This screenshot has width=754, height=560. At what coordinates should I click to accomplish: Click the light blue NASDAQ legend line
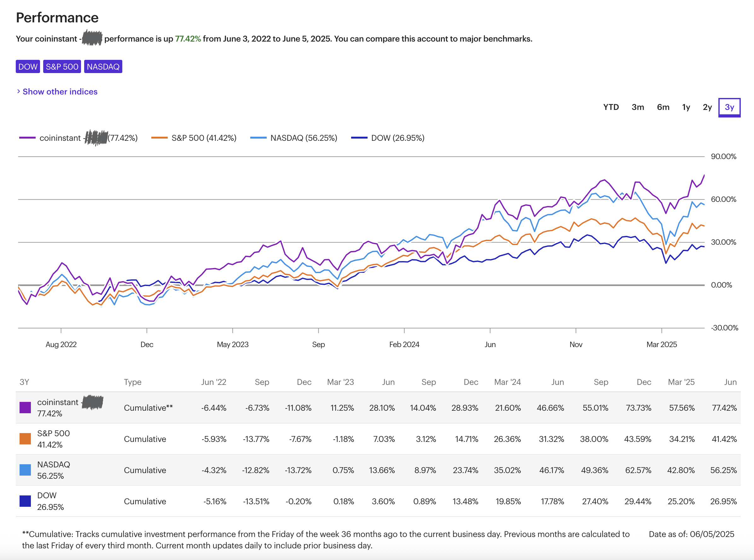[258, 138]
